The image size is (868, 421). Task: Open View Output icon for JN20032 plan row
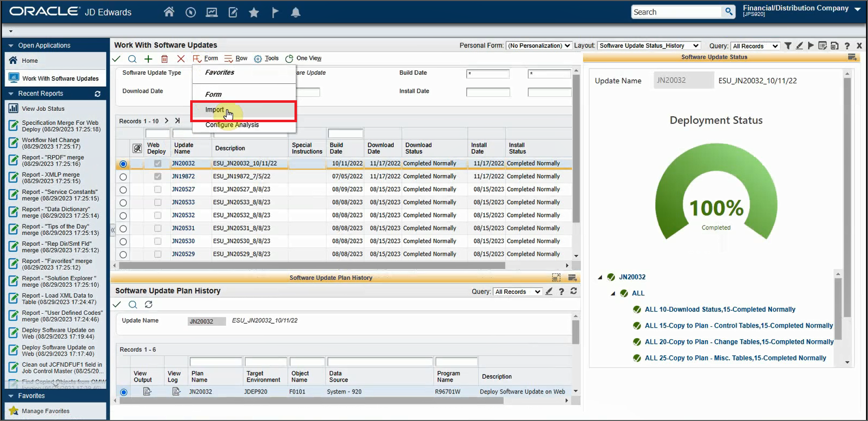[147, 392]
